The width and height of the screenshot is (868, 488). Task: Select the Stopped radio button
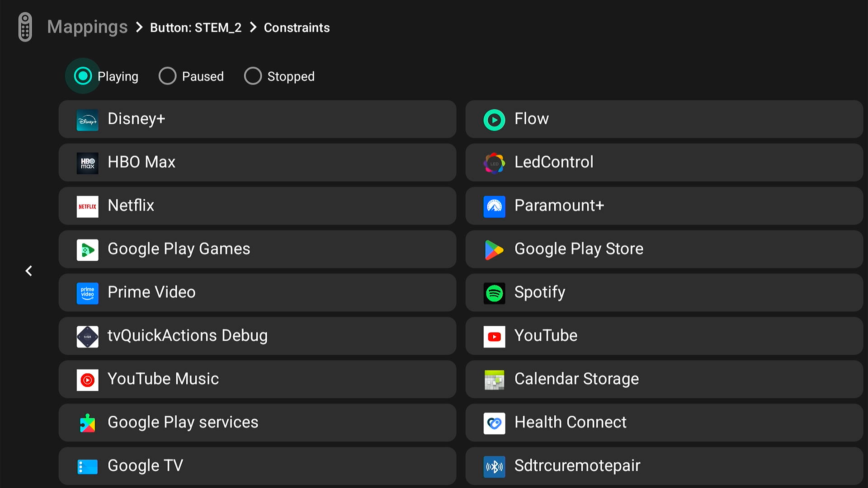click(253, 76)
